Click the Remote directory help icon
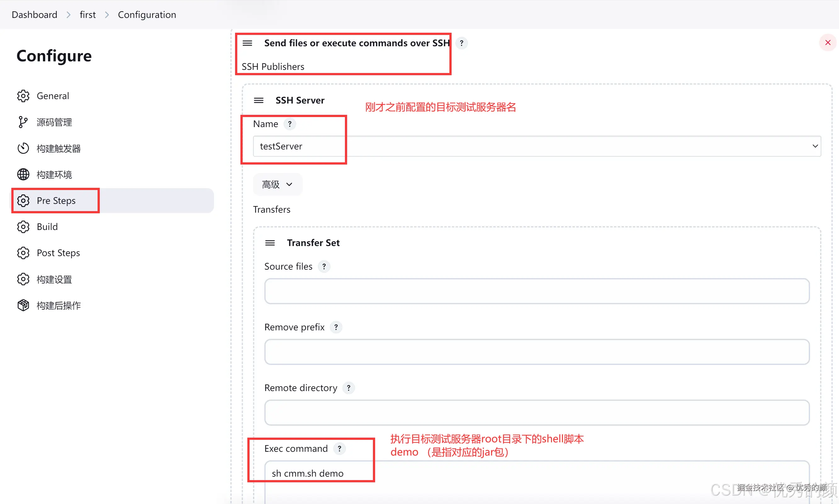The image size is (839, 504). [x=348, y=388]
